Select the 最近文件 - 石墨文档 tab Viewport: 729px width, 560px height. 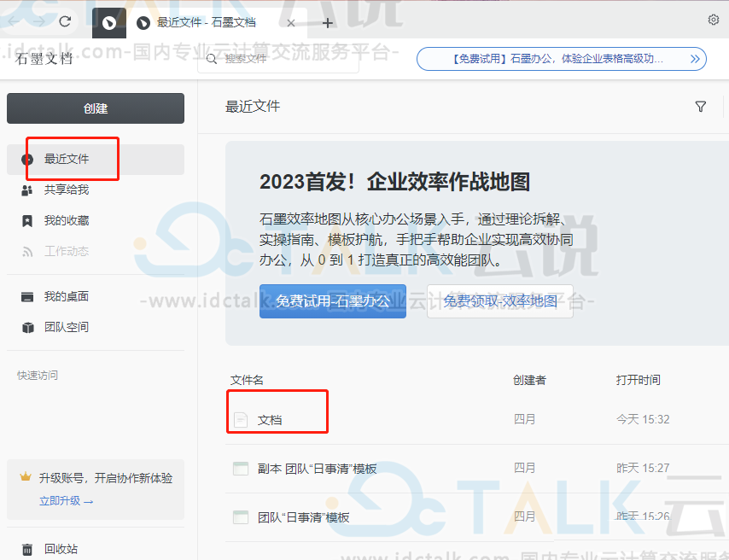point(206,22)
